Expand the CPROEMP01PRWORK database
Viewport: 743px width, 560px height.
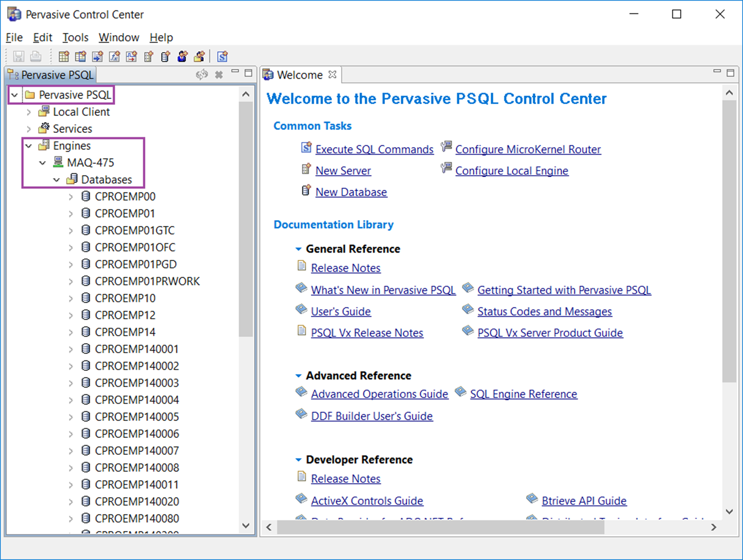tap(71, 282)
